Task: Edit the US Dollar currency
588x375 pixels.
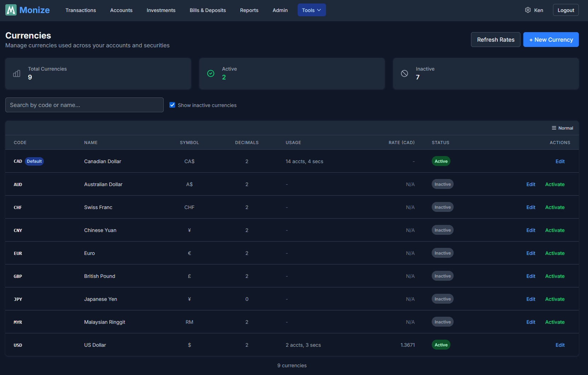Action: coord(560,345)
